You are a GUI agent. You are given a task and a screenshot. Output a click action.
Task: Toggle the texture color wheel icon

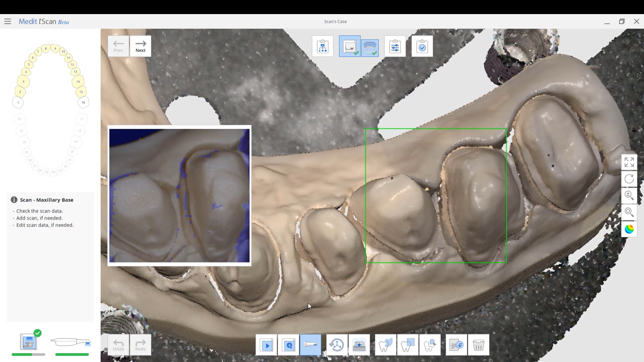(x=629, y=229)
